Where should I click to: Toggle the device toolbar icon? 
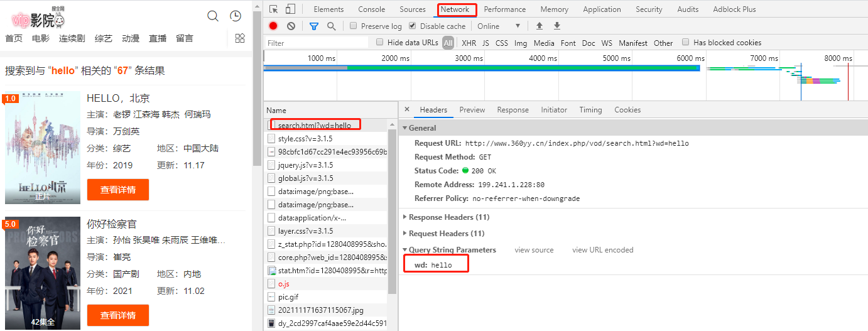click(x=290, y=9)
